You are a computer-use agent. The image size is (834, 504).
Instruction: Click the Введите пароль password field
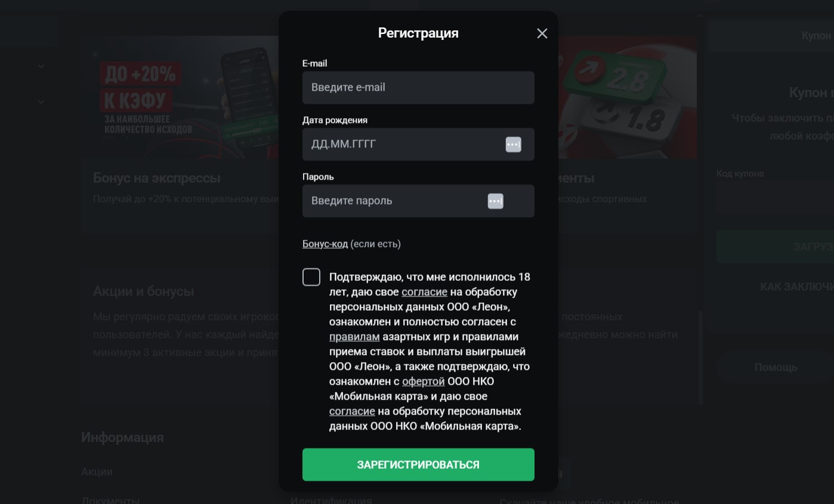click(418, 201)
